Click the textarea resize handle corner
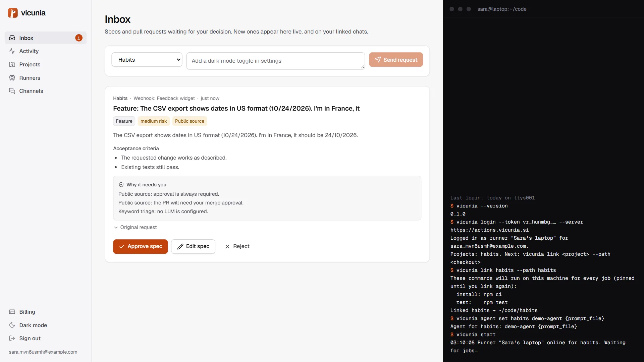Viewport: 644px width, 362px height. (362, 67)
